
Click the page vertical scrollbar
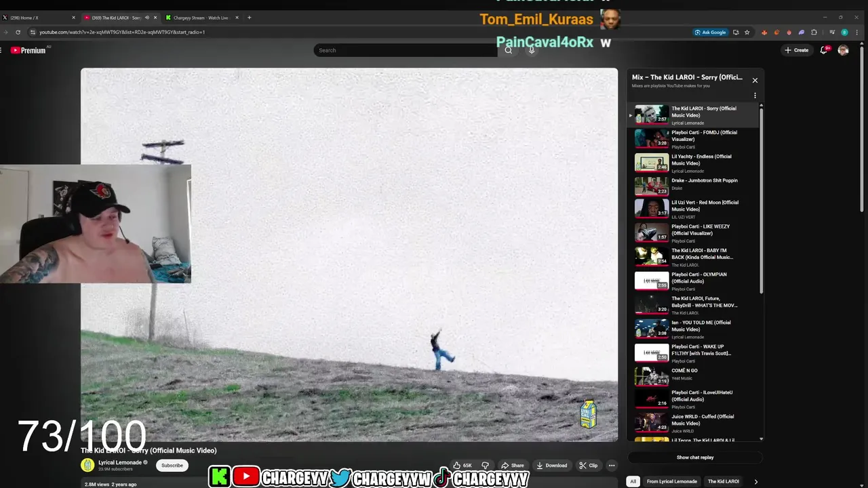tap(863, 129)
